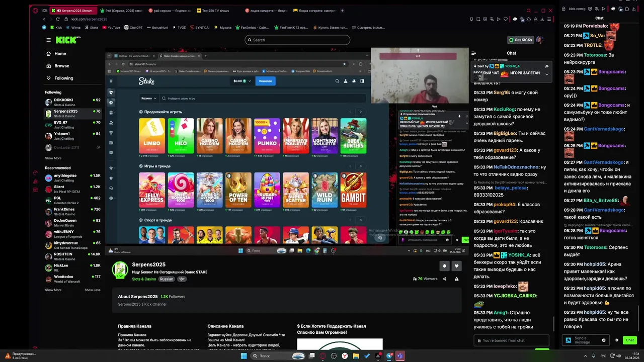Image resolution: width=644 pixels, height=362 pixels.
Task: Collapse Recommended with Show Less
Action: [93, 290]
